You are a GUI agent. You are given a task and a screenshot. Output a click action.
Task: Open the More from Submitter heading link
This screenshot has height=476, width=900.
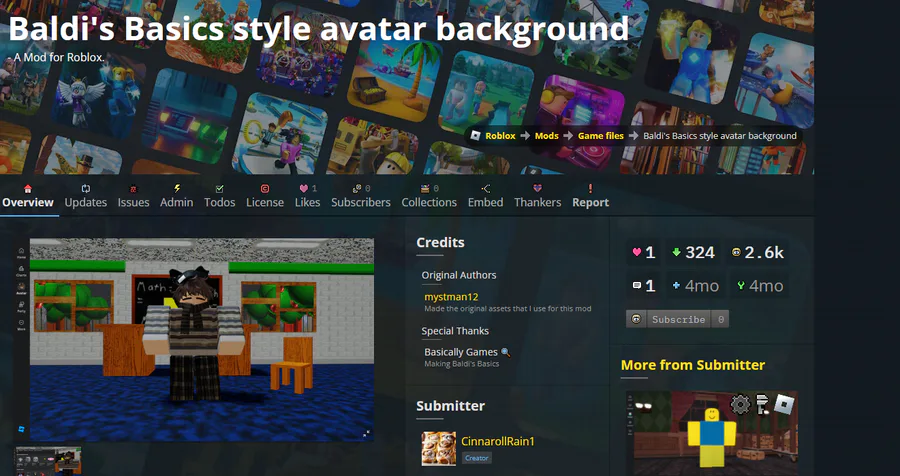click(x=692, y=365)
